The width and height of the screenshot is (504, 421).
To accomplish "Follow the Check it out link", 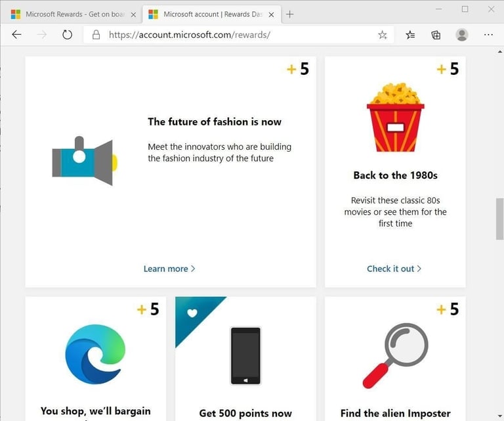I will tap(394, 269).
